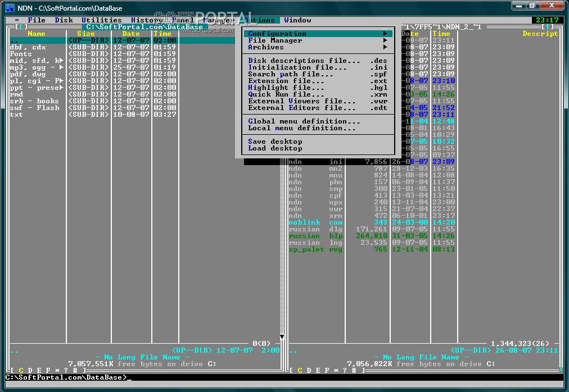Choose Initialization file .ini option
The image size is (569, 392).
(x=318, y=67)
